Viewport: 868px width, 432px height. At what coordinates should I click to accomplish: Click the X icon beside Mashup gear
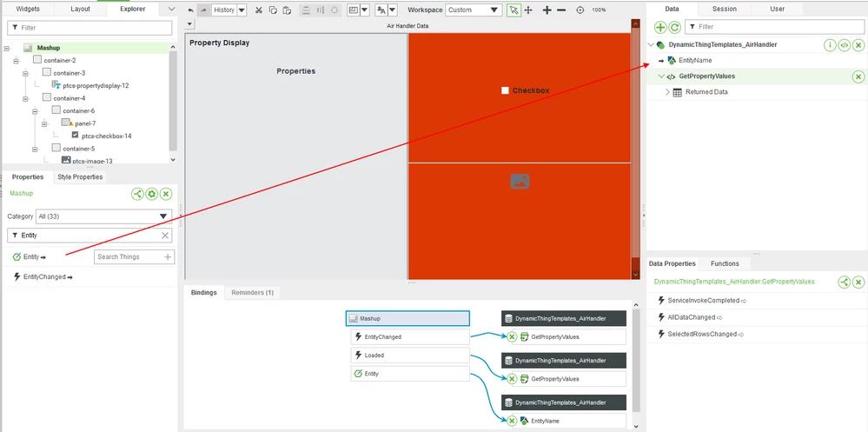click(x=165, y=194)
